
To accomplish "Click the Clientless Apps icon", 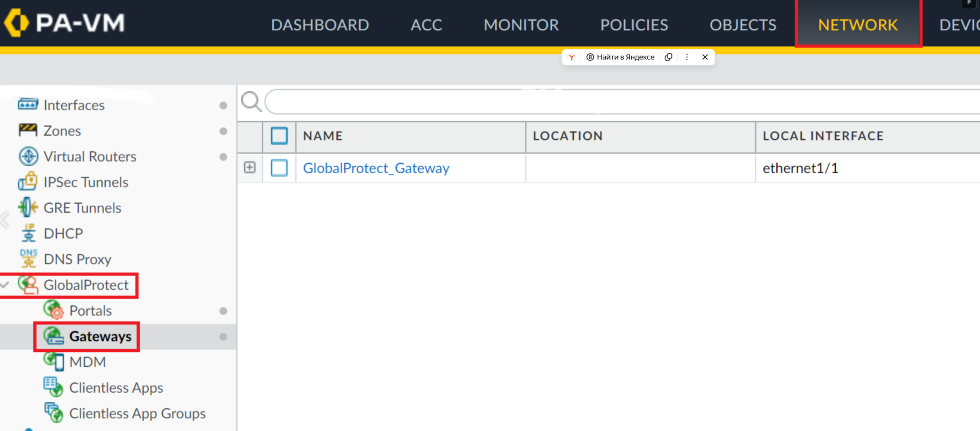I will [53, 387].
